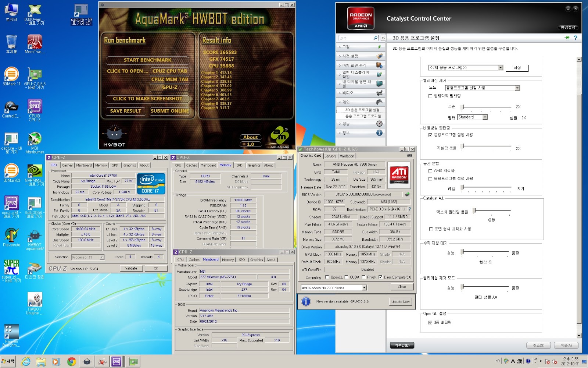This screenshot has height=368, width=588.
Task: Enable the AMD optimized tessellation checkbox
Action: (x=430, y=171)
